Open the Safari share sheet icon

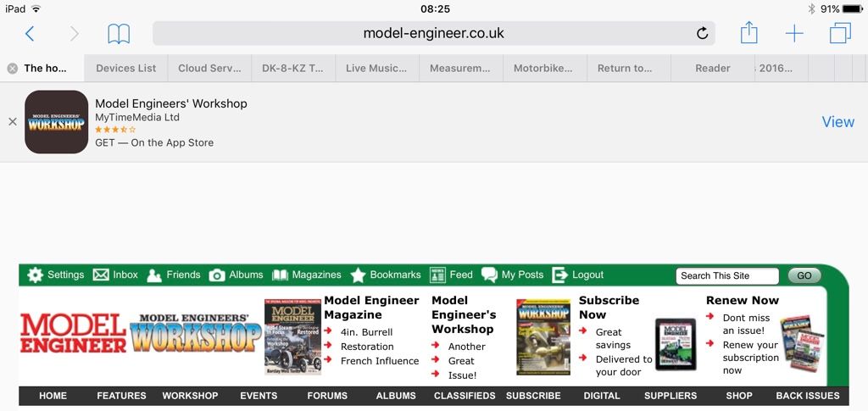point(749,33)
